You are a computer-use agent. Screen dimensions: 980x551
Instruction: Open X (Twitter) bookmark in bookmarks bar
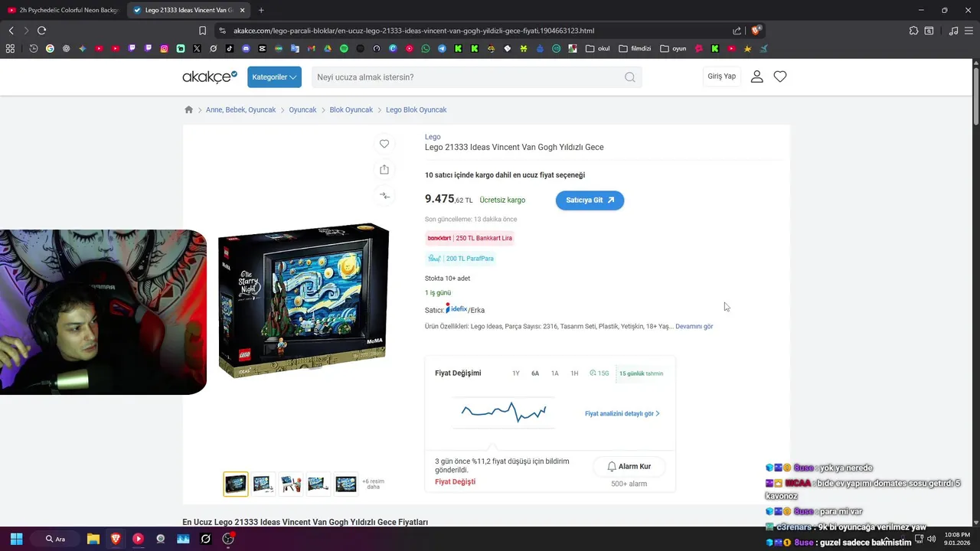[x=197, y=48]
